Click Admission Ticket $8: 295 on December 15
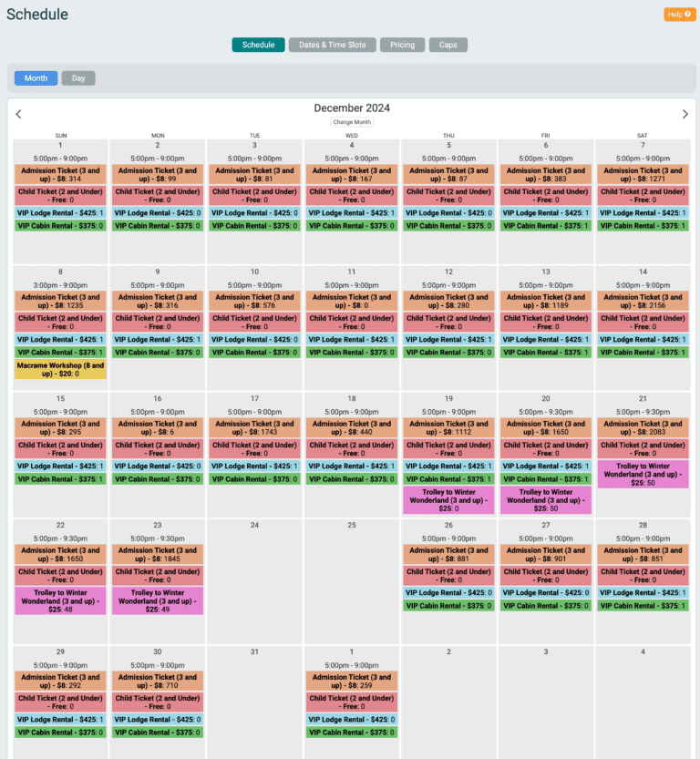The width and height of the screenshot is (700, 759). click(60, 428)
